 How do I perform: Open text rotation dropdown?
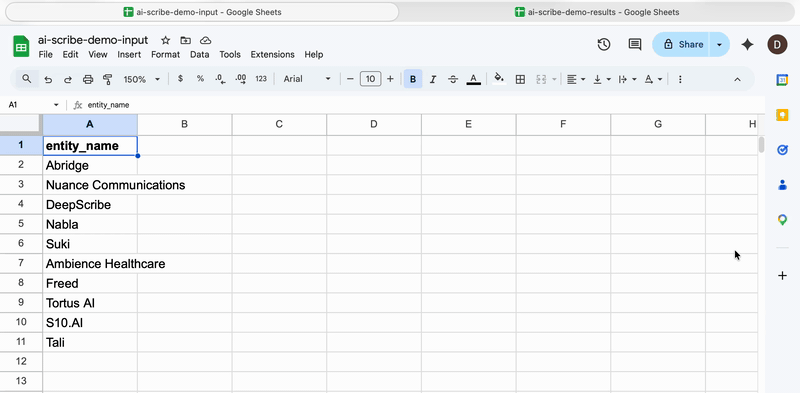click(x=654, y=79)
